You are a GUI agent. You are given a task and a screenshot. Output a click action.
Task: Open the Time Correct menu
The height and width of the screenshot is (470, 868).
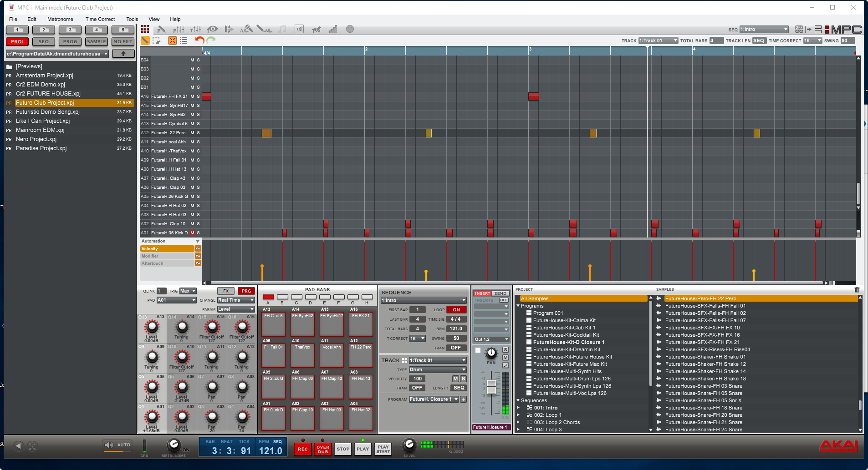[100, 19]
